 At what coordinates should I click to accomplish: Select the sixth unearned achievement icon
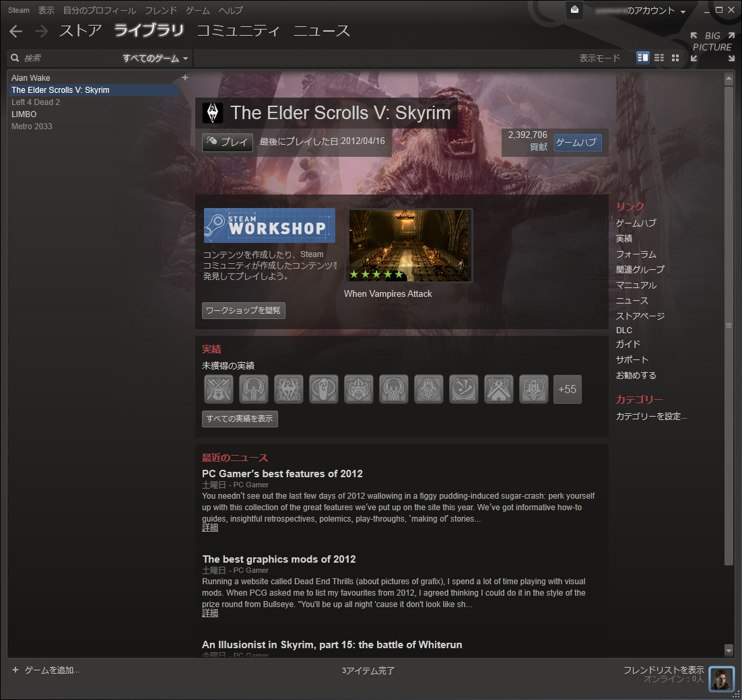tap(394, 389)
